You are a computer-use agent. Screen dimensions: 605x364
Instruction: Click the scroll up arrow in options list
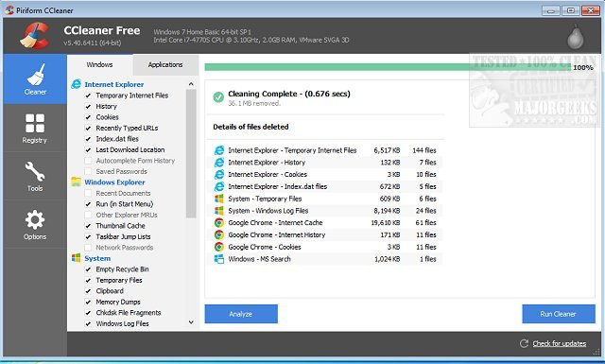(x=191, y=84)
